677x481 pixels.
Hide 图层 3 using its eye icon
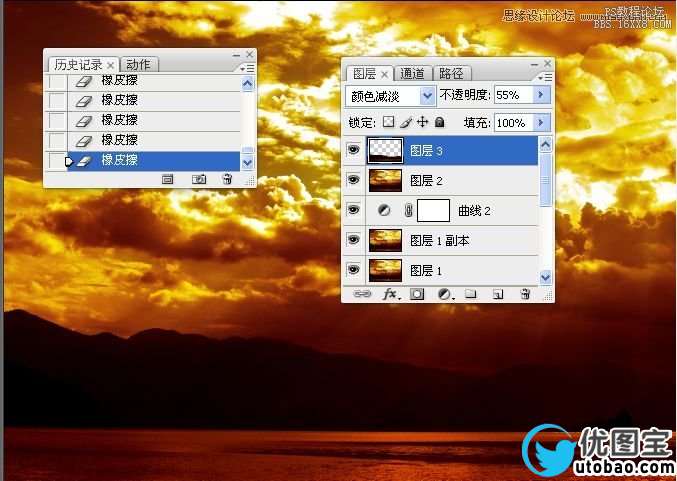coord(354,150)
